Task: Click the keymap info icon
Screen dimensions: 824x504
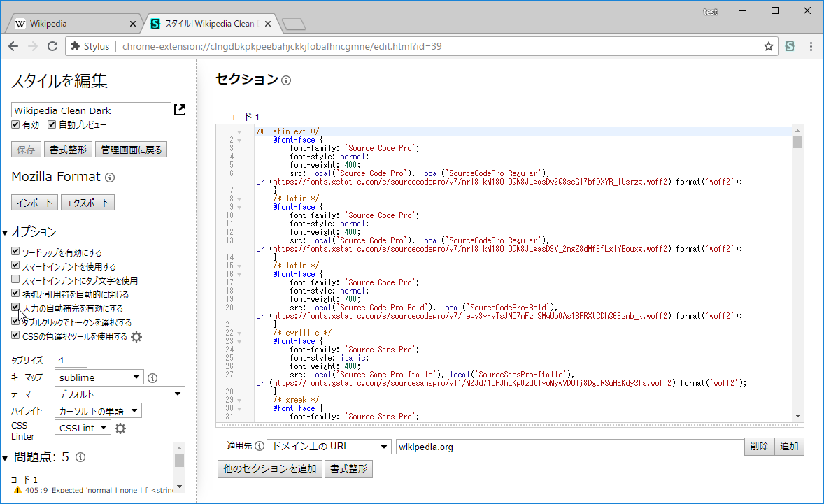Action: pos(152,378)
